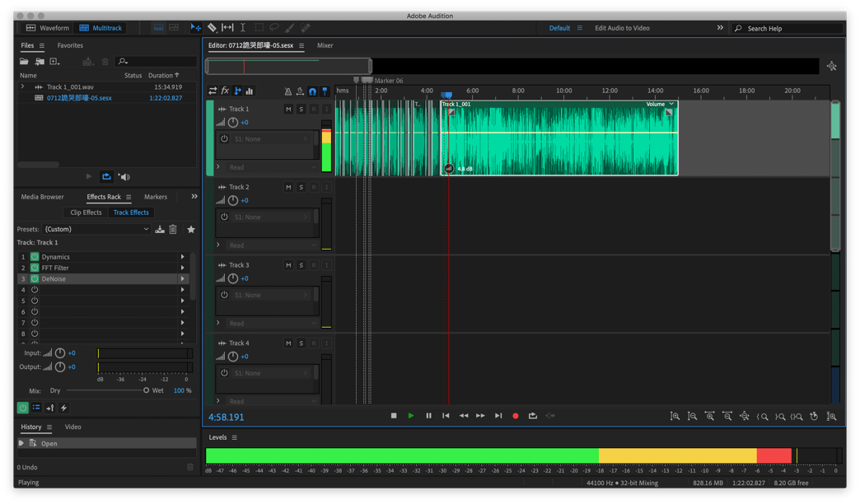Open clip Volume dropdown on Track 1_001
Image resolution: width=860 pixels, height=504 pixels.
pyautogui.click(x=661, y=105)
